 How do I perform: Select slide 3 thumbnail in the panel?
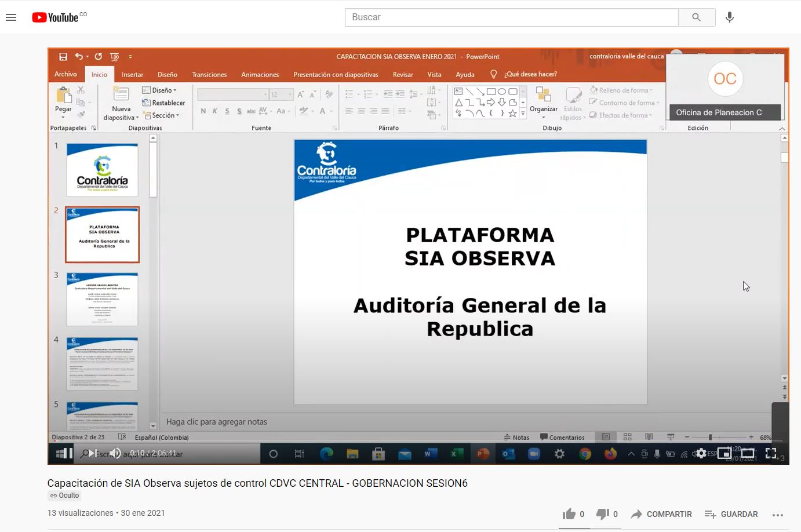point(102,298)
